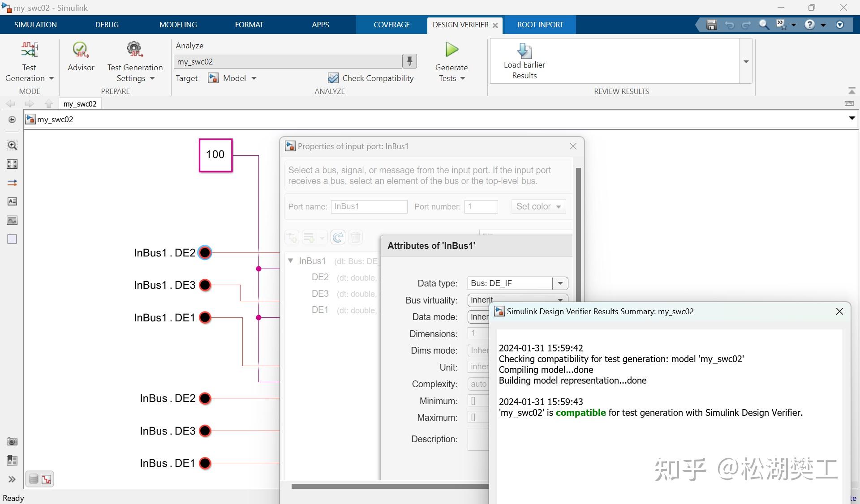Click the 100 Constant block

click(215, 155)
